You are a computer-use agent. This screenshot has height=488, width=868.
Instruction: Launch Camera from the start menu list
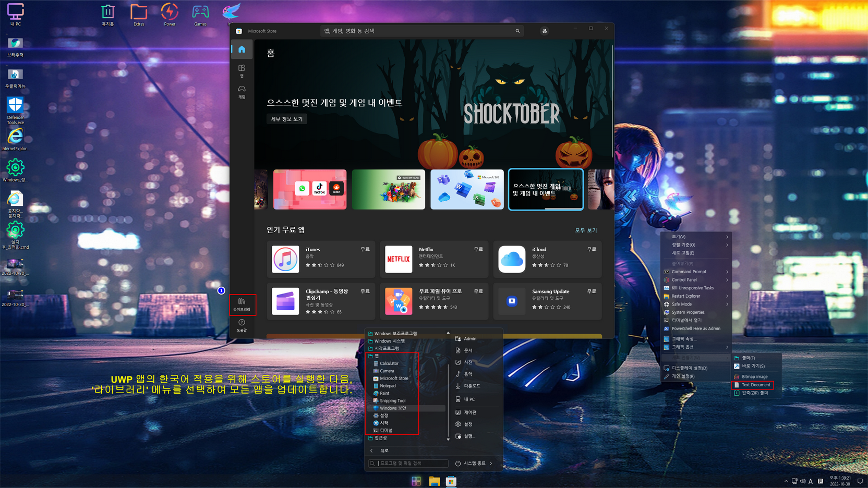pos(387,371)
